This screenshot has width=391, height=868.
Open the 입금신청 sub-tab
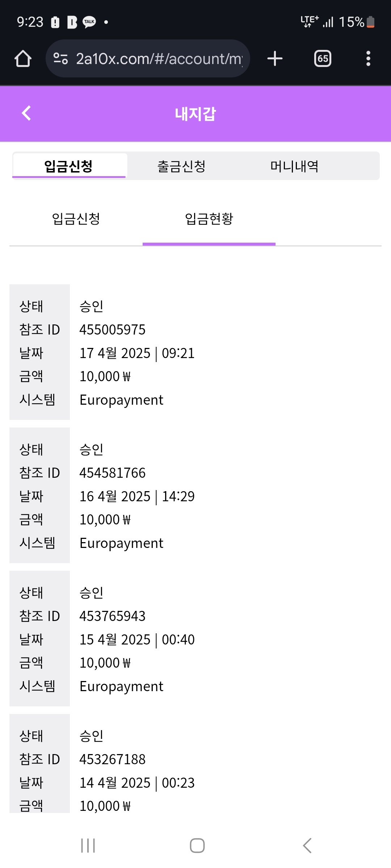(76, 219)
